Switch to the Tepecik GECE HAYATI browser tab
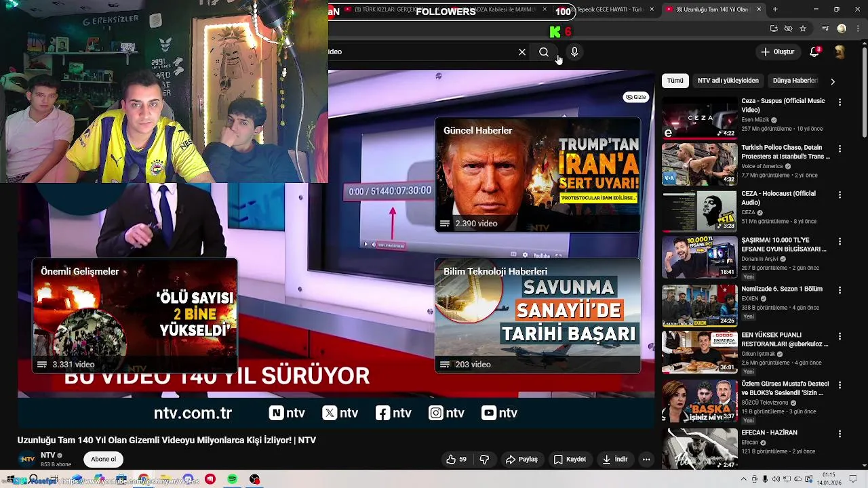 coord(609,9)
